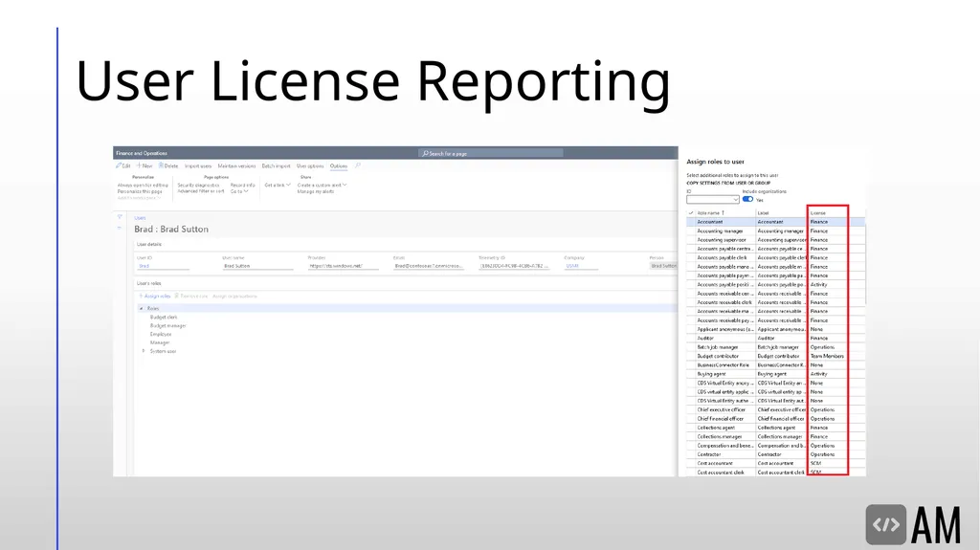Select the Buying agent role row
The width and height of the screenshot is (980, 550).
pyautogui.click(x=775, y=374)
